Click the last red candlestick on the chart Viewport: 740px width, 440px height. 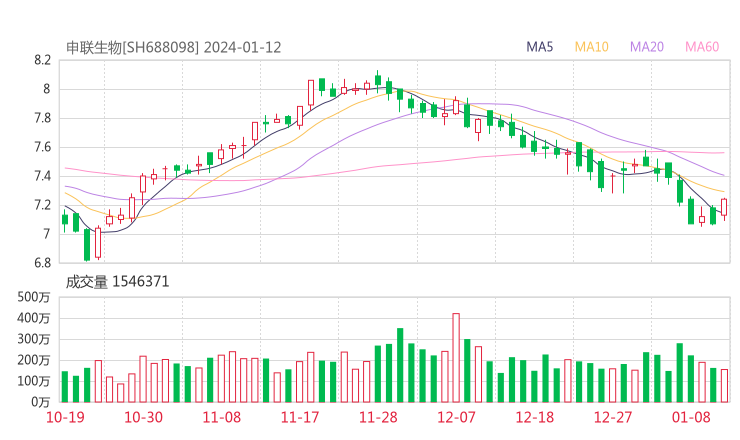(724, 208)
